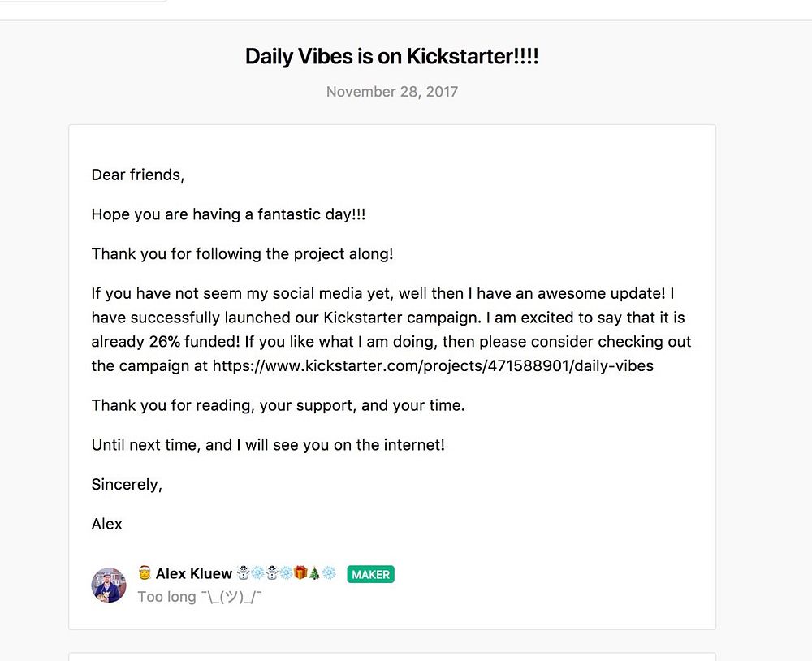Click the next post card below
Viewport: 812px width, 661px height.
(391, 656)
